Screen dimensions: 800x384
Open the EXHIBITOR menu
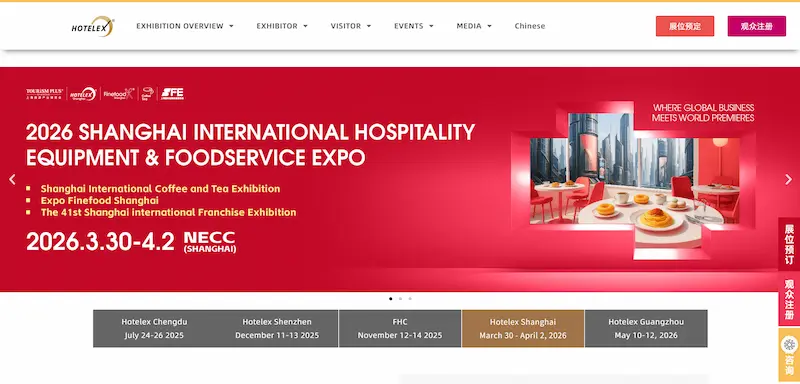[277, 26]
